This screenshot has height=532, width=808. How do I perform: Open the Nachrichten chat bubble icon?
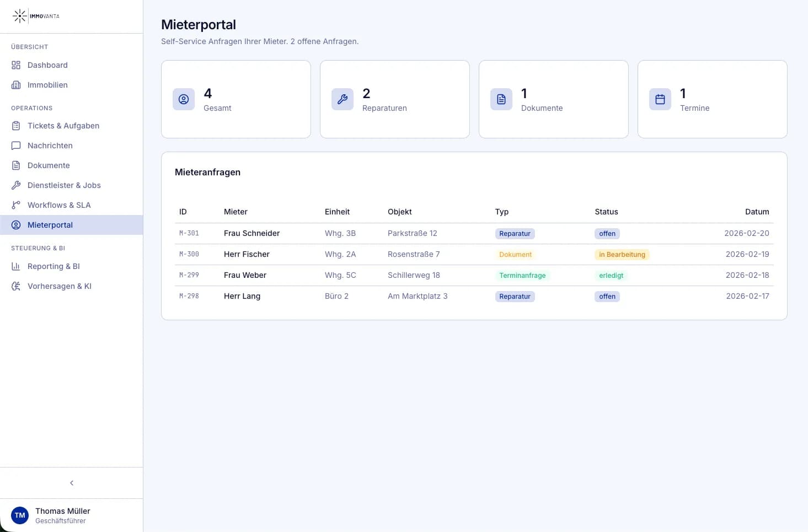[x=16, y=146]
